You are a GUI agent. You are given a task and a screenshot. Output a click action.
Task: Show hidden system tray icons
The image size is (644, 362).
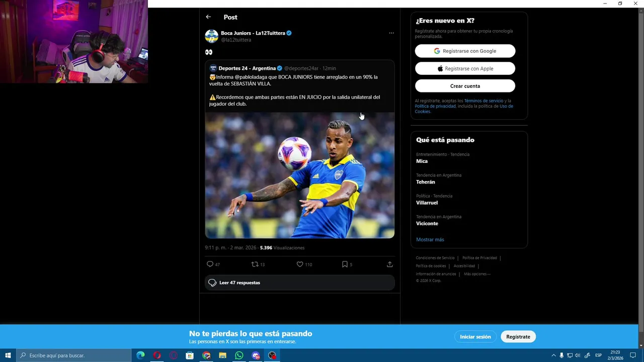[554, 355]
